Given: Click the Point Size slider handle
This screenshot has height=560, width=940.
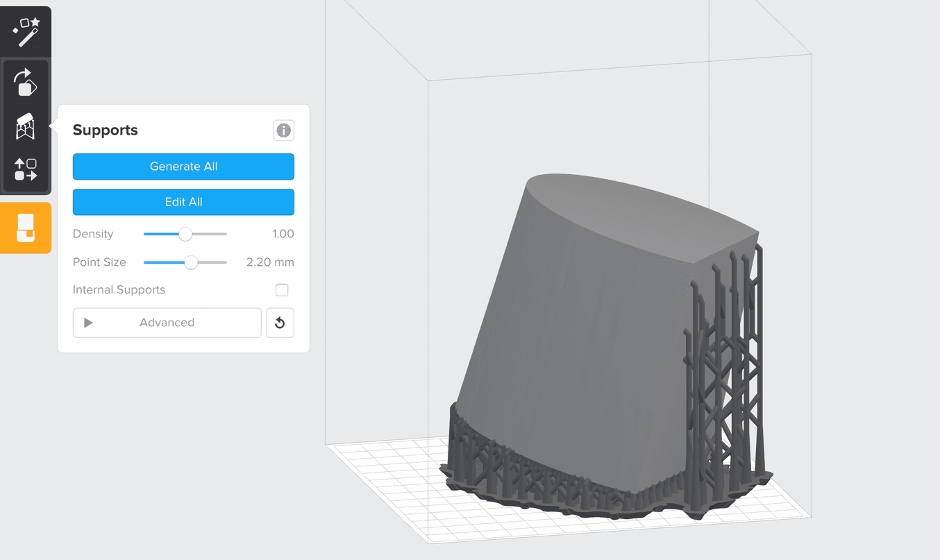Looking at the screenshot, I should point(191,262).
